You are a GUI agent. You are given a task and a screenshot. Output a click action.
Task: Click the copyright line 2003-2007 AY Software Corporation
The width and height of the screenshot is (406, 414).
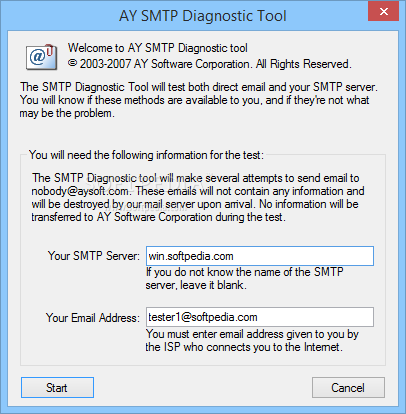click(x=210, y=64)
